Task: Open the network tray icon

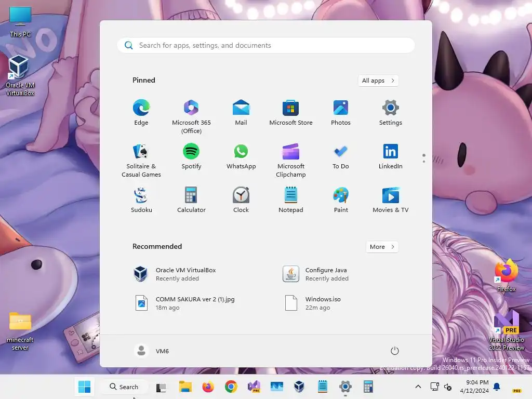Action: pos(435,387)
